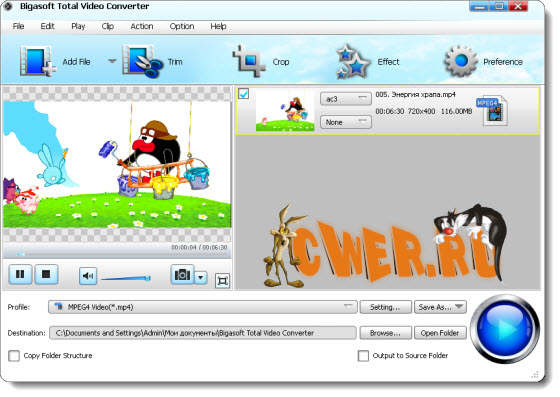Start conversion with the blue round button
Viewport: 560px width, 397px height.
pos(505,329)
